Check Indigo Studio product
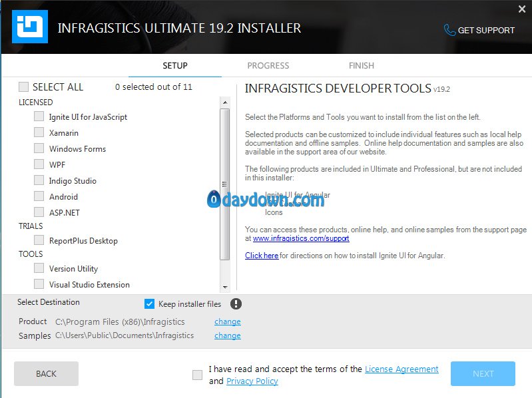 click(39, 180)
